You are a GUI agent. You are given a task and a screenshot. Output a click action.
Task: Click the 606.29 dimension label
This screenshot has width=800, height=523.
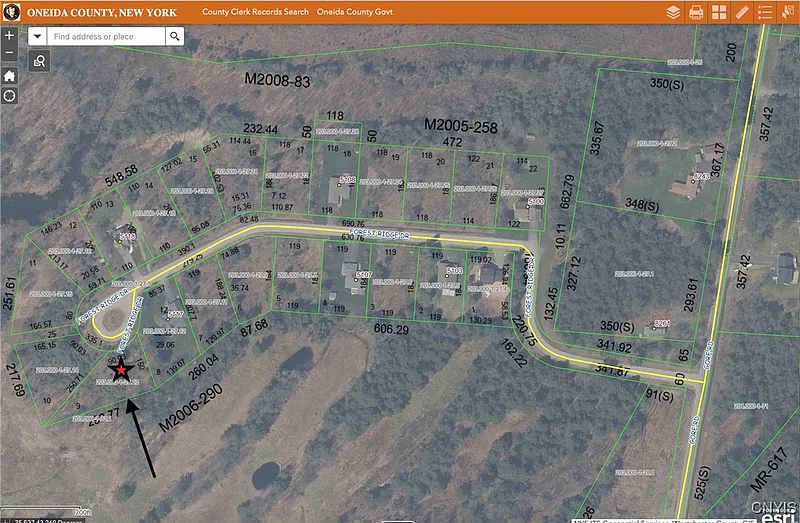pyautogui.click(x=391, y=330)
